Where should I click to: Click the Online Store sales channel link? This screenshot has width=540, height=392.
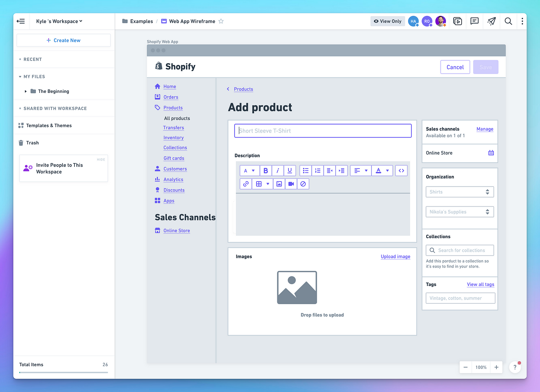[177, 230]
